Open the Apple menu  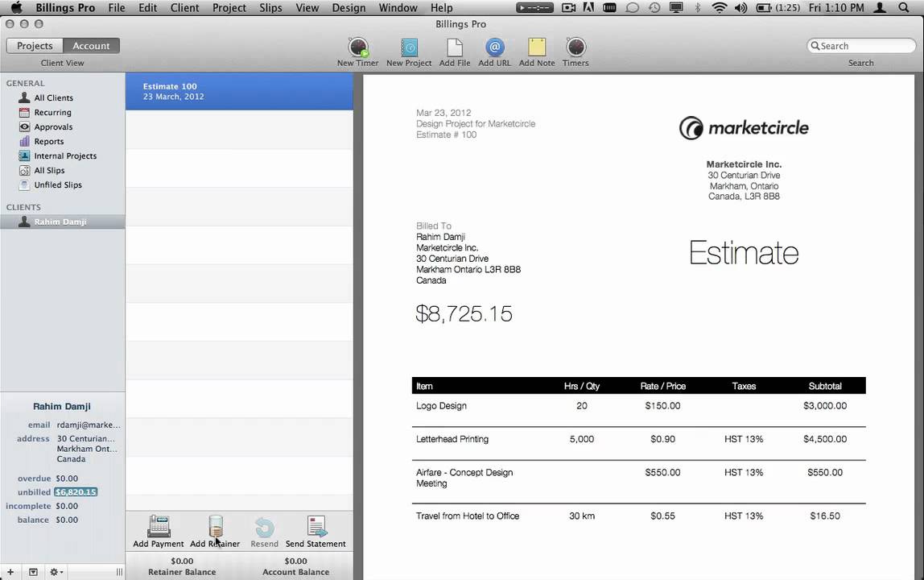[16, 8]
